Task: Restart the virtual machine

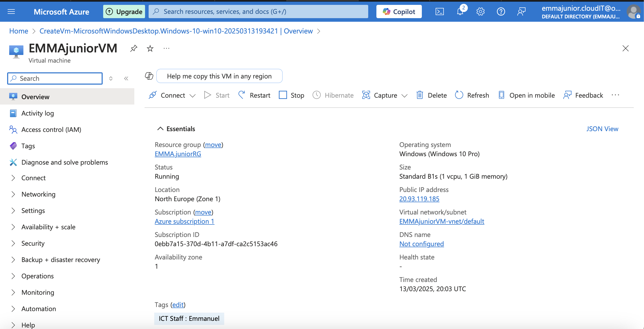Action: (254, 95)
